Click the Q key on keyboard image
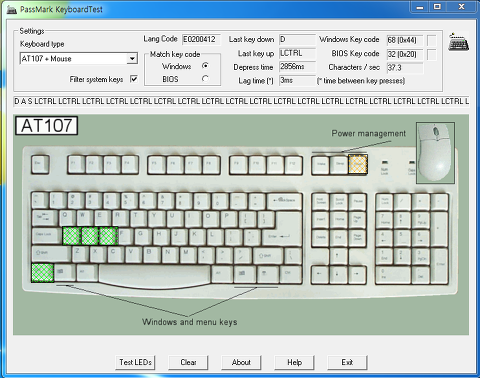This screenshot has height=378, width=480. 68,218
